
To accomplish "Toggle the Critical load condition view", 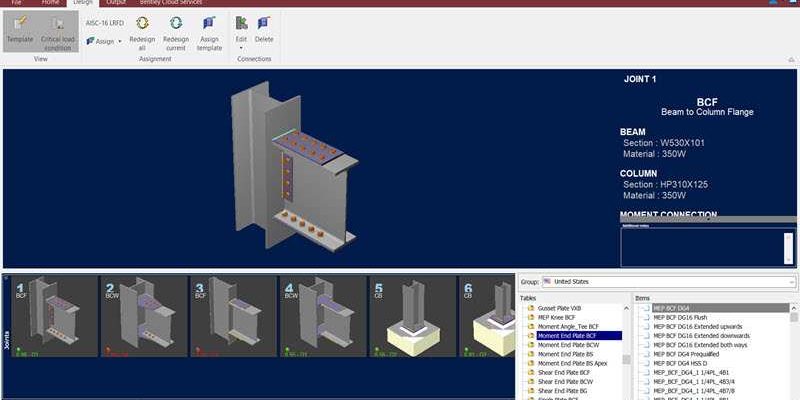I will tap(57, 31).
